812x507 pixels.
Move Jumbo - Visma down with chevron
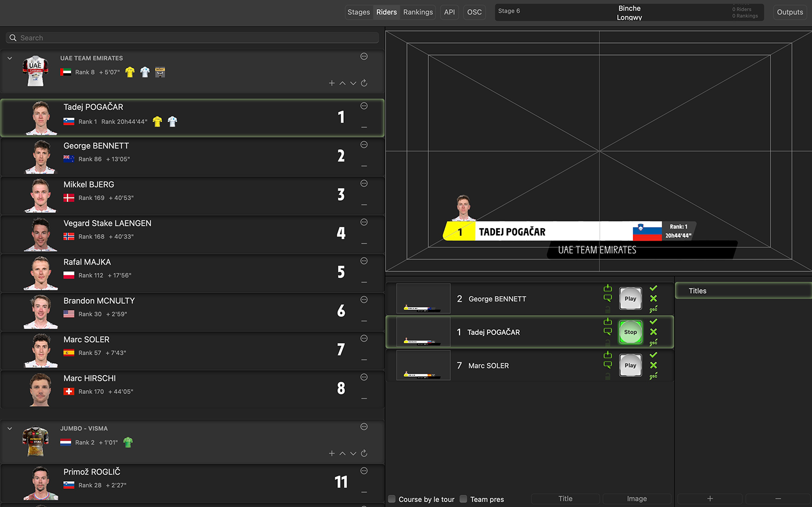pyautogui.click(x=353, y=453)
